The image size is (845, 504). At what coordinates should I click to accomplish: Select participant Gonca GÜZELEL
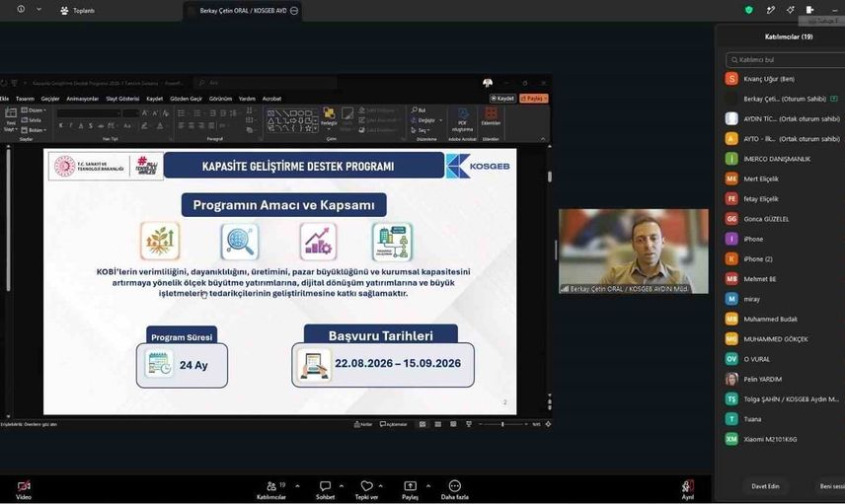(x=785, y=219)
